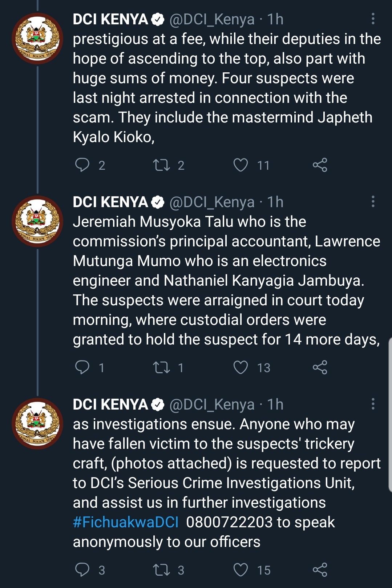The image size is (392, 588).
Task: Like the tweet with 15 likes
Action: point(241,570)
